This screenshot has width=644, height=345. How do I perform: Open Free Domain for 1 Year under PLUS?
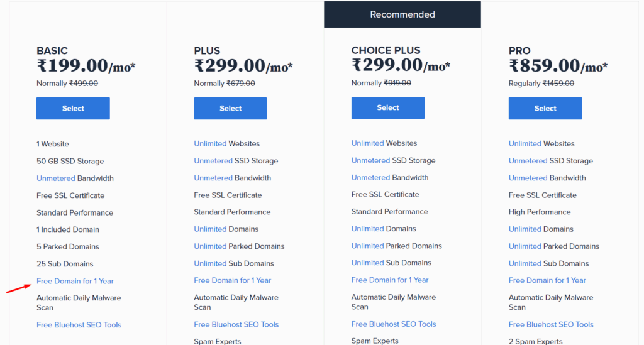233,281
